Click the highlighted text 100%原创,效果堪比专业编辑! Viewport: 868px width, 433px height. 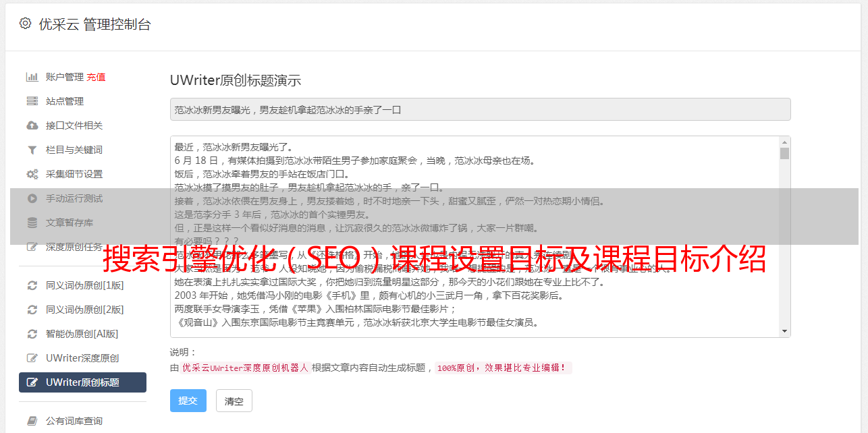click(503, 368)
